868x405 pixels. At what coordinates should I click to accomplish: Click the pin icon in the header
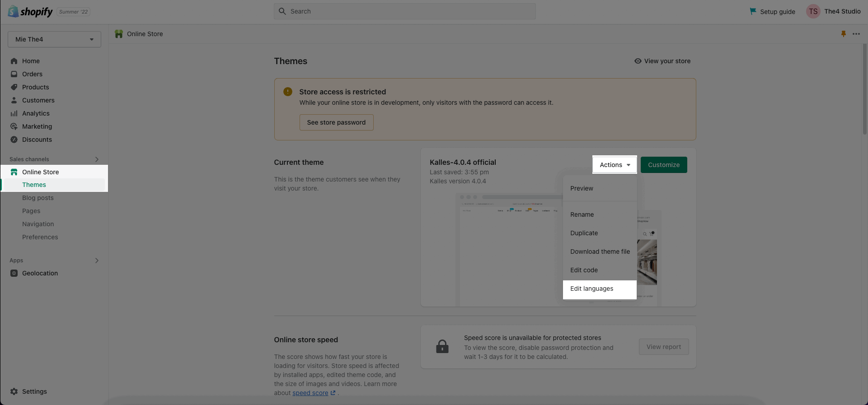pyautogui.click(x=843, y=34)
